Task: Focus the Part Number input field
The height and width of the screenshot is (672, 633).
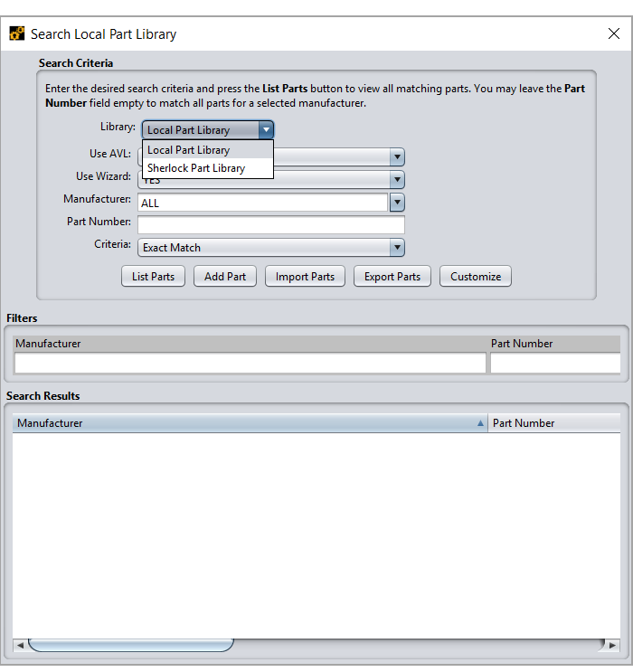Action: 271,225
